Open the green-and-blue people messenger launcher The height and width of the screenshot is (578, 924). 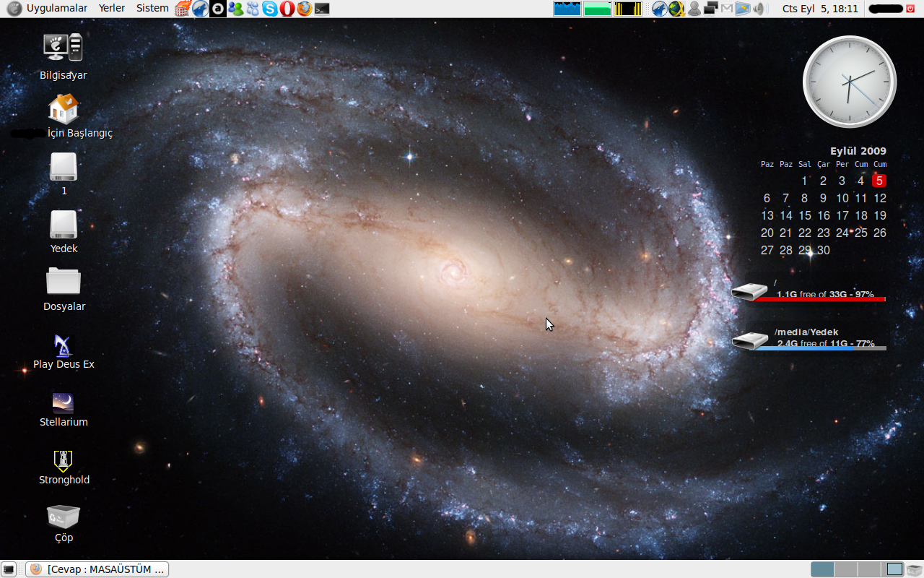(x=235, y=9)
